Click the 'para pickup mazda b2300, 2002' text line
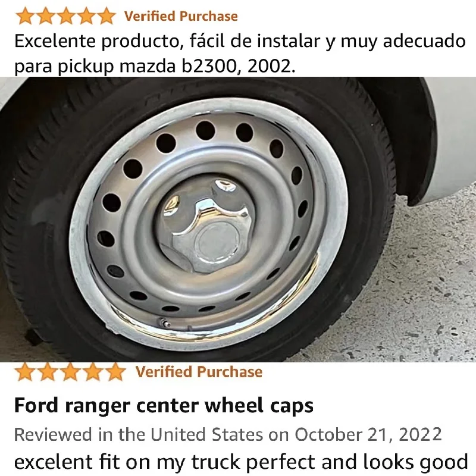 (155, 66)
